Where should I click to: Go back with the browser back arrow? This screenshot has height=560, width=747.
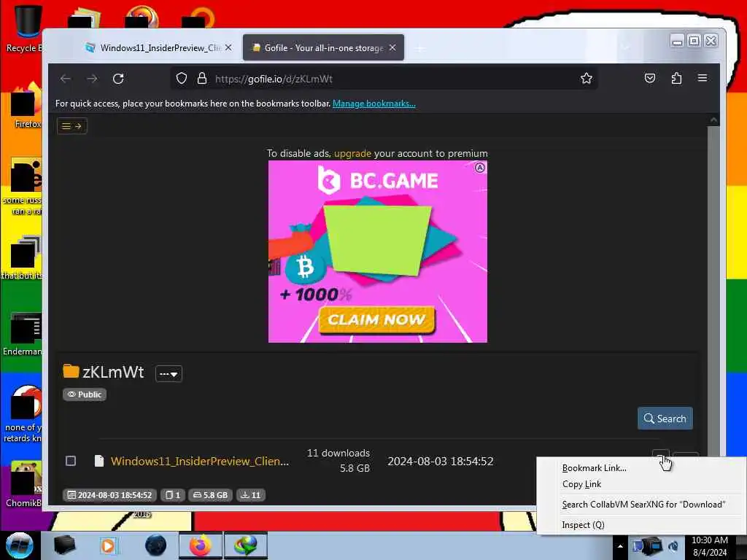[65, 79]
